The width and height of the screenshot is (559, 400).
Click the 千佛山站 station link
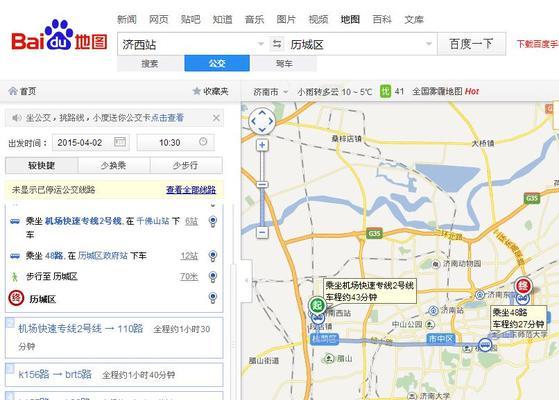153,221
